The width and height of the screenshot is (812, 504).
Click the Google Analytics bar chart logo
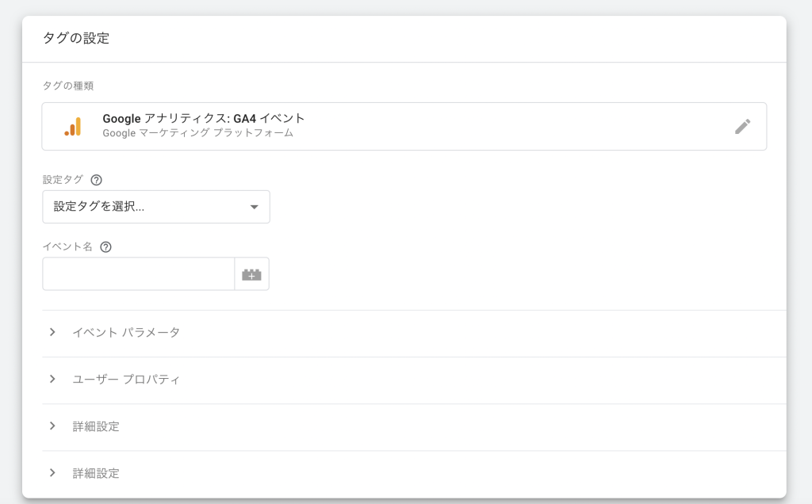(73, 127)
